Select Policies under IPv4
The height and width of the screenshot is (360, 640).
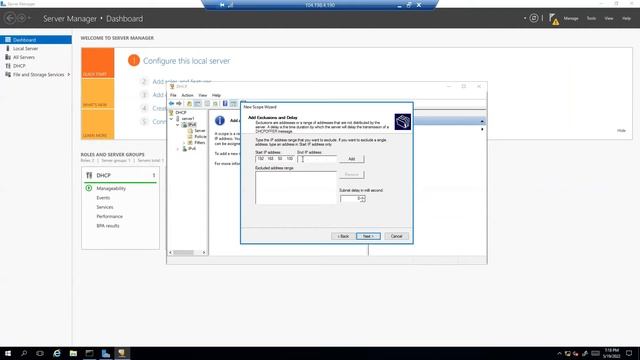[200, 137]
